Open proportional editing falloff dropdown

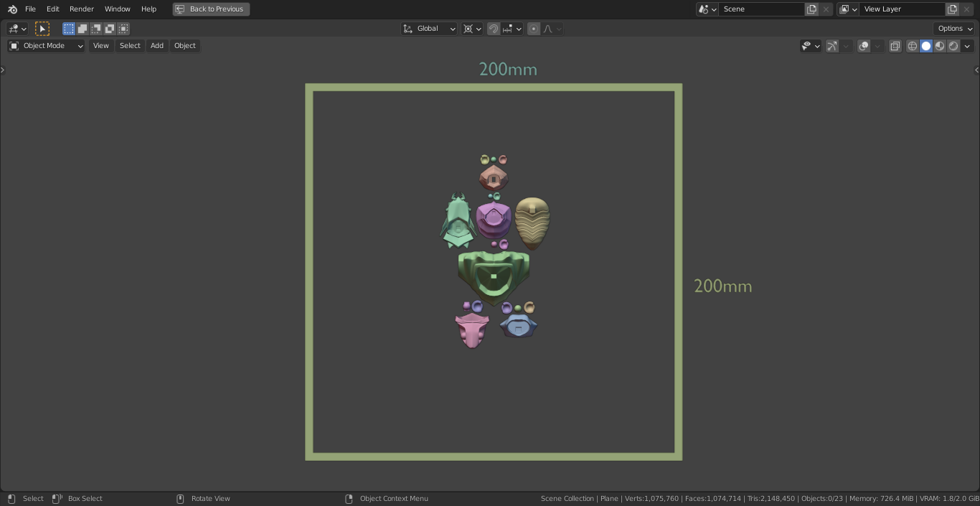(x=552, y=29)
